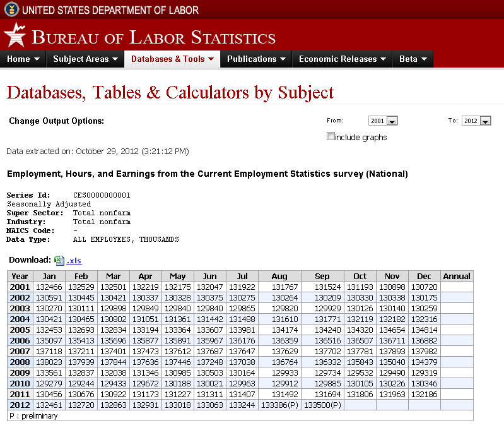Open the Beta menu
Viewport: 504px width, 435px height.
(413, 59)
